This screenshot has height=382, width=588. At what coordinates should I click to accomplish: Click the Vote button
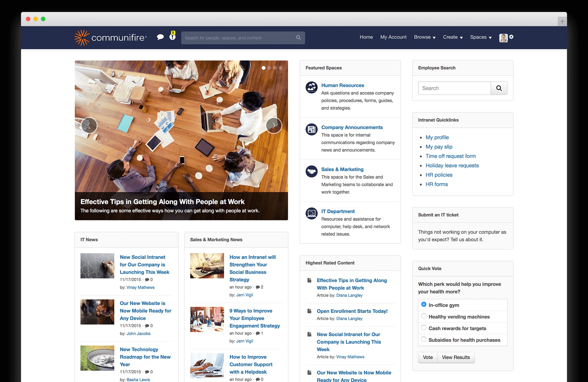[x=428, y=357]
